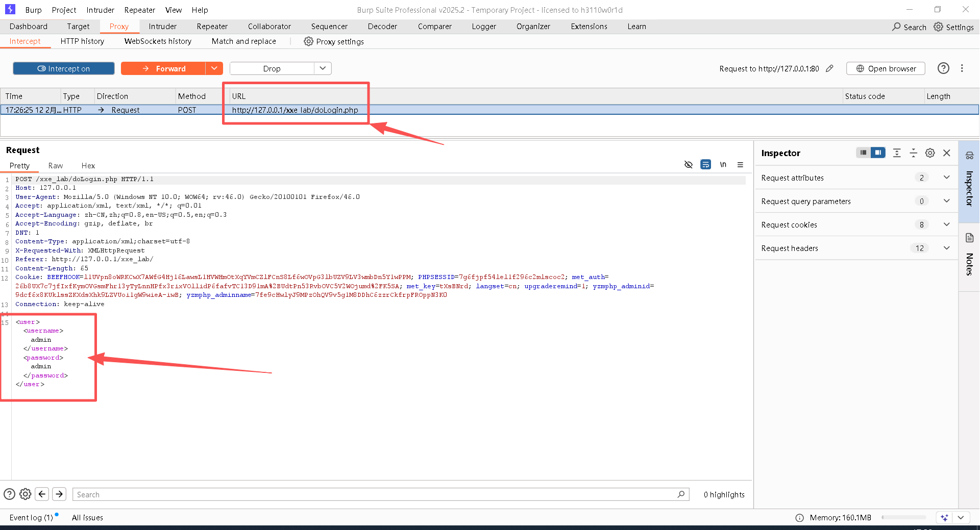The image size is (980, 530).
Task: Sort intercept table by Status code column
Action: pos(883,96)
